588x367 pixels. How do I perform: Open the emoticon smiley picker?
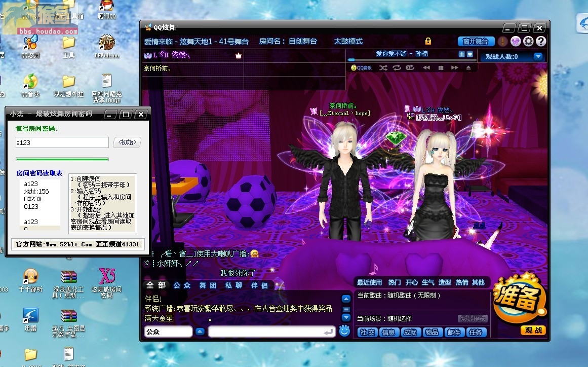coord(344,331)
